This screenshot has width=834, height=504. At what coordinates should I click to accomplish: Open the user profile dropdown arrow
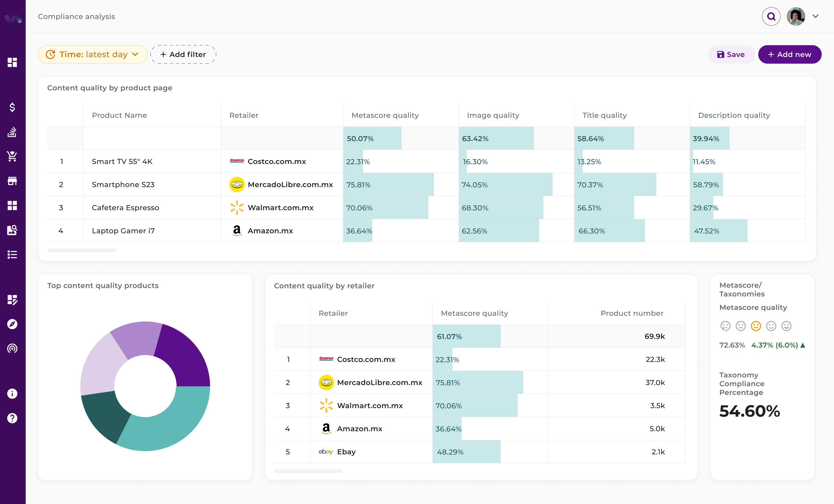[816, 16]
